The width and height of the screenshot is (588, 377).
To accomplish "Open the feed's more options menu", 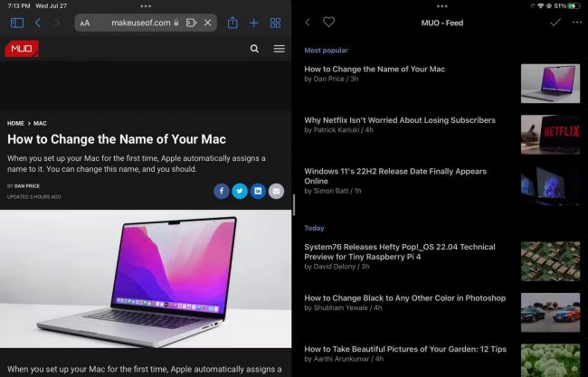I will (577, 23).
